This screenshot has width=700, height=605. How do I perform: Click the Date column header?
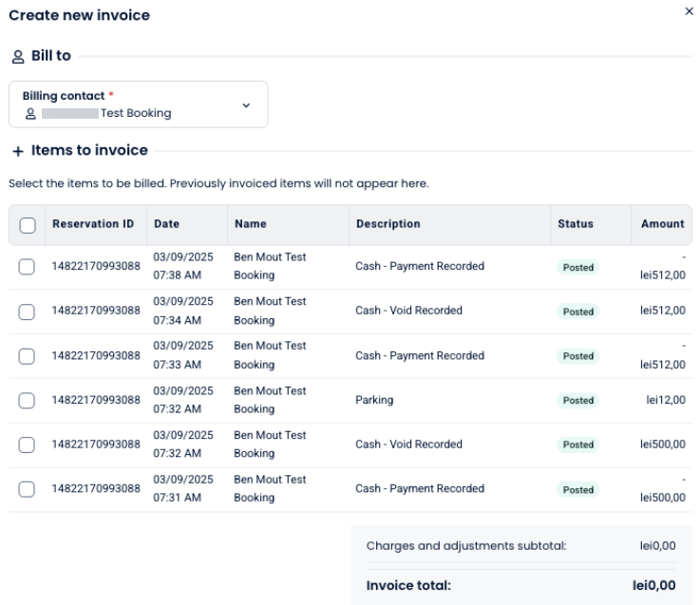click(166, 224)
